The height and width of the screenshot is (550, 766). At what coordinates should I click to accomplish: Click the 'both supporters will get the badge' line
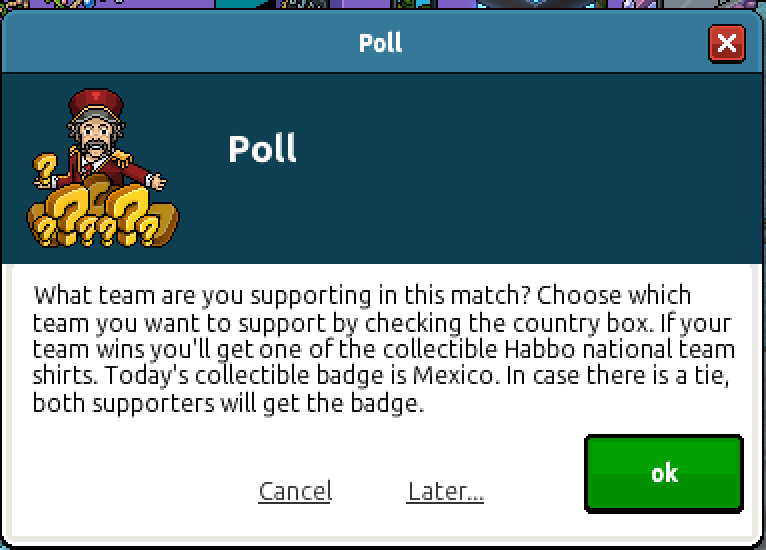(228, 403)
